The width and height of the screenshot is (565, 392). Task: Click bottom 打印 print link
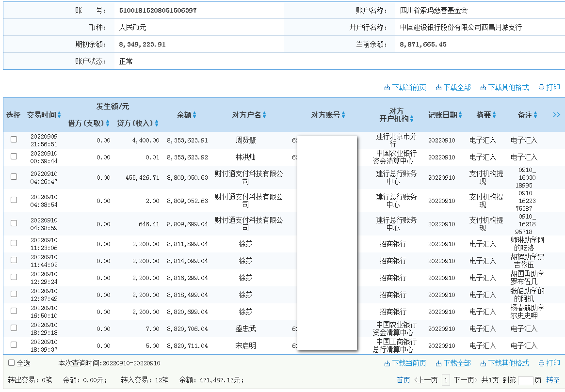pos(549,363)
